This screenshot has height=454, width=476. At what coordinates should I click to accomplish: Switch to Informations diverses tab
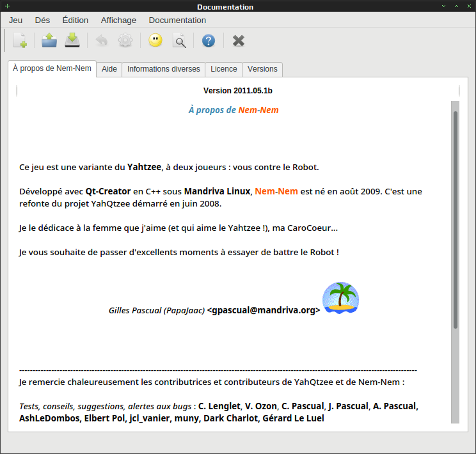pyautogui.click(x=164, y=69)
